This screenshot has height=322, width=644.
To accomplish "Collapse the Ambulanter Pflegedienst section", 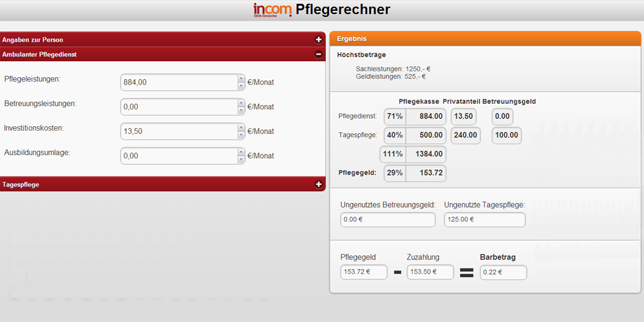I will point(318,55).
